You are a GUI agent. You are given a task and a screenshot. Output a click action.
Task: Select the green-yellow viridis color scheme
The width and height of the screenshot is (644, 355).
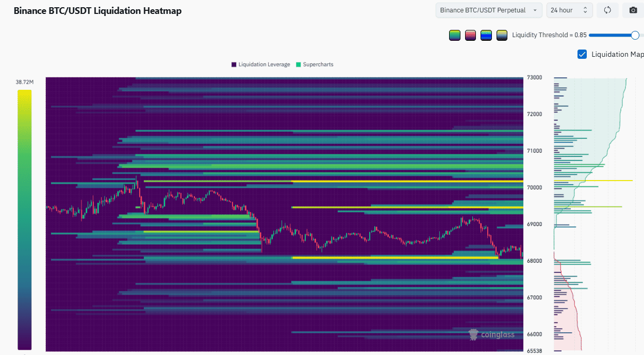point(454,36)
